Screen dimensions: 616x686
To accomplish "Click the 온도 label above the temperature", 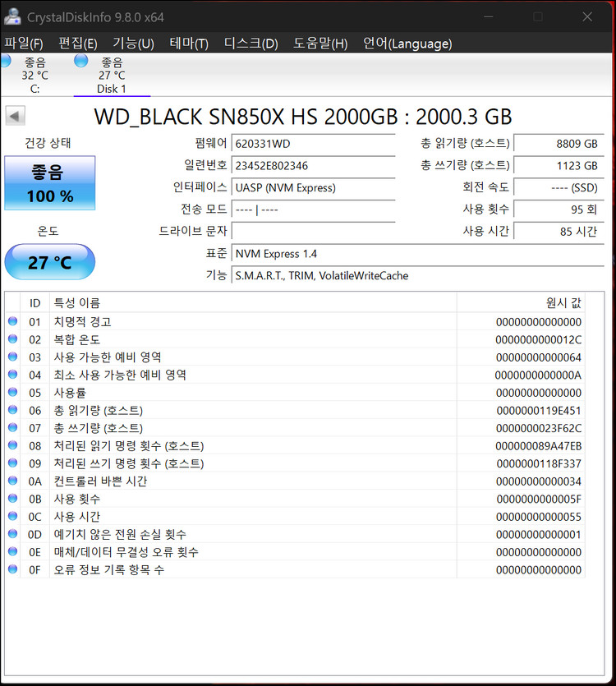I will [48, 231].
